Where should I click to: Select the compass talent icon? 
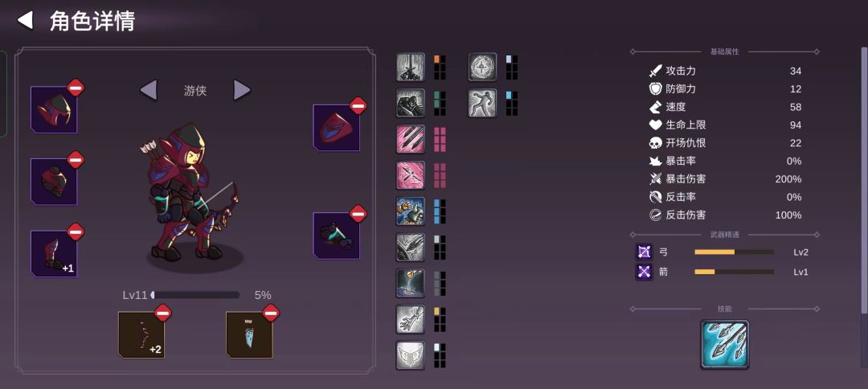coord(482,67)
